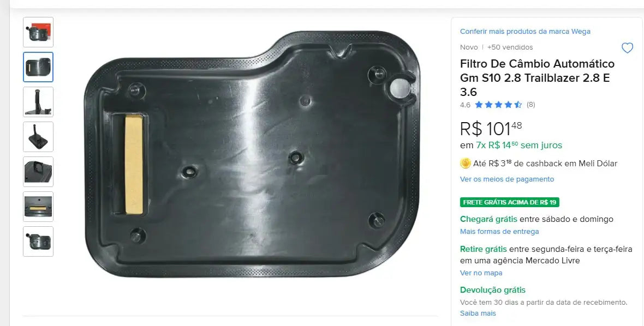The height and width of the screenshot is (326, 644).
Task: Add product to favorites with heart icon
Action: point(627,48)
